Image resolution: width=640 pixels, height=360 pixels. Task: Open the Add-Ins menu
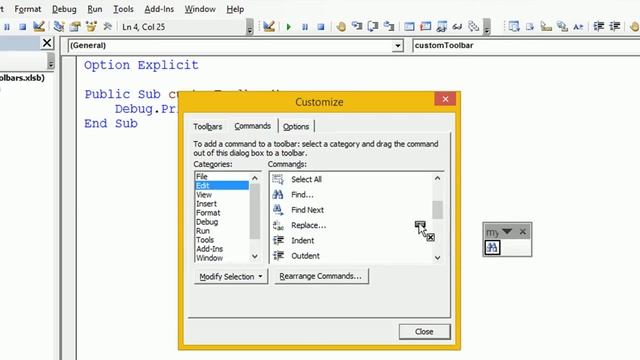pyautogui.click(x=159, y=9)
